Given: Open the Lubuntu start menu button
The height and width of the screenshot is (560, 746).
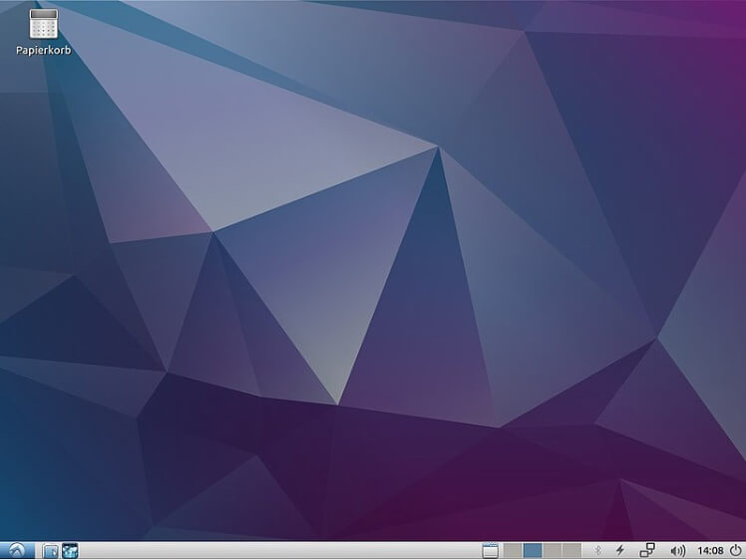Looking at the screenshot, I should click(x=17, y=550).
